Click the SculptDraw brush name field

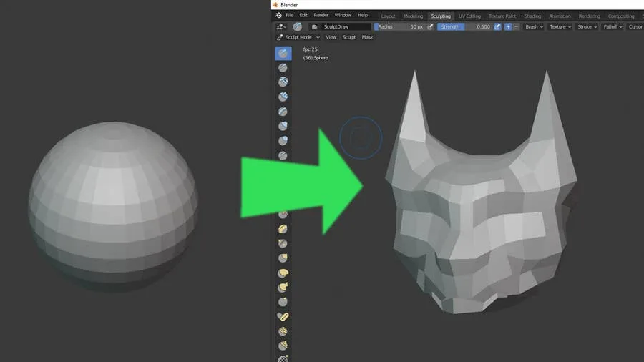click(x=346, y=26)
